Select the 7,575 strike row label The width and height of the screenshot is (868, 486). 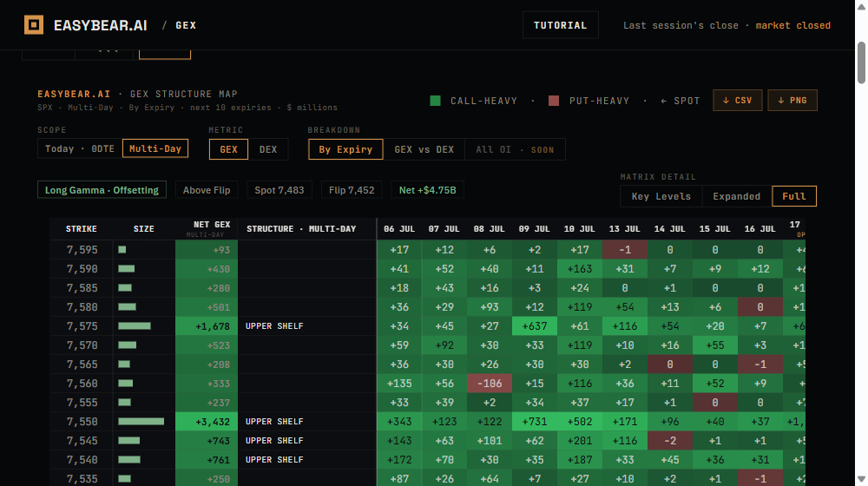click(82, 326)
